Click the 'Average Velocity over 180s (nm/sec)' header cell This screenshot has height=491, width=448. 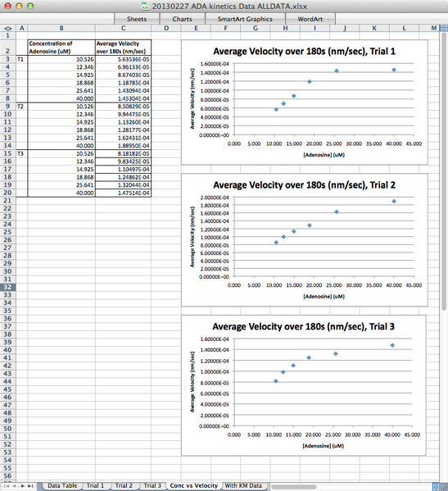pyautogui.click(x=124, y=48)
